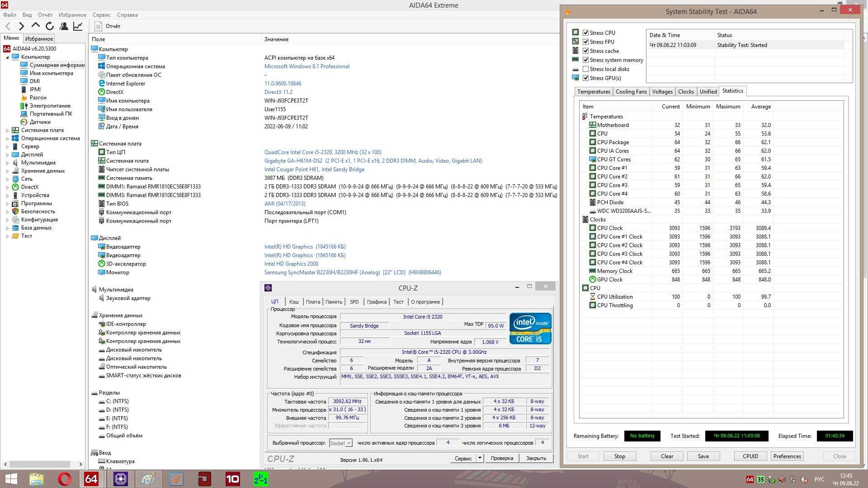868x488 pixels.
Task: Click Microsoft Windows 8.1 Professional link
Action: point(306,66)
